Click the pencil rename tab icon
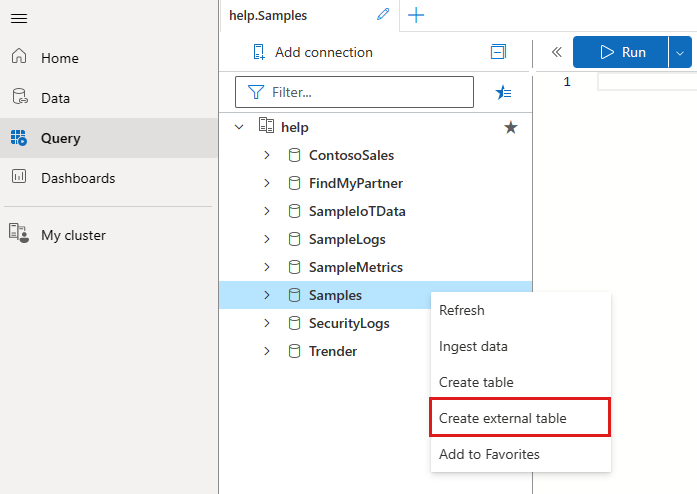The image size is (697, 494). pyautogui.click(x=383, y=15)
